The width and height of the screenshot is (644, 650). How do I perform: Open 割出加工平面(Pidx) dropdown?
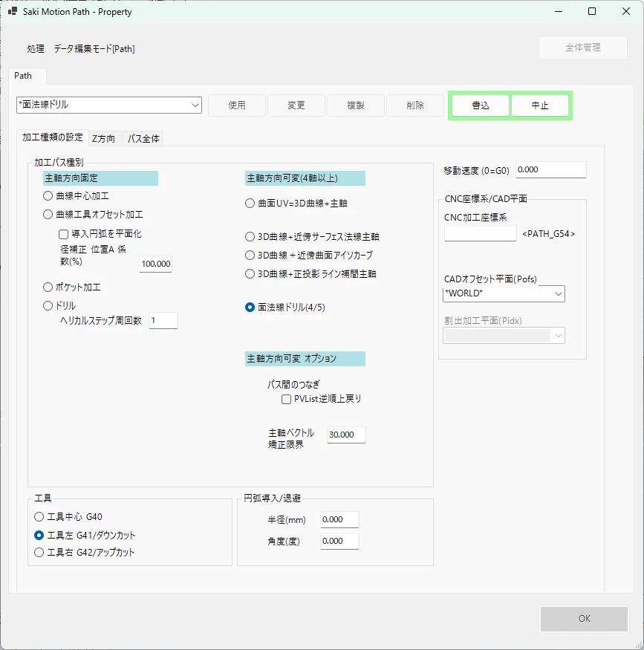coord(504,336)
